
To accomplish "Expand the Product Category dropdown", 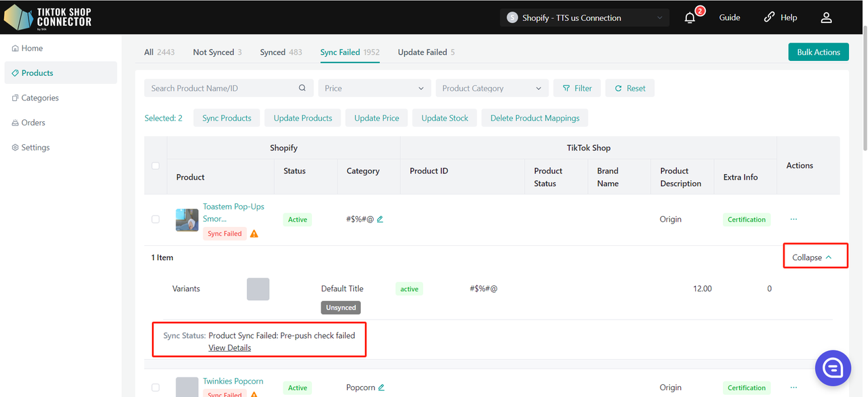I will (492, 88).
